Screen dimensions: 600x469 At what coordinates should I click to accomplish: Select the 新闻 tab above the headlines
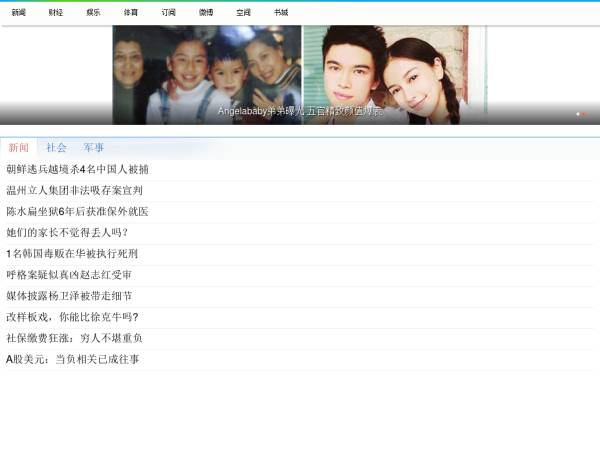point(18,148)
